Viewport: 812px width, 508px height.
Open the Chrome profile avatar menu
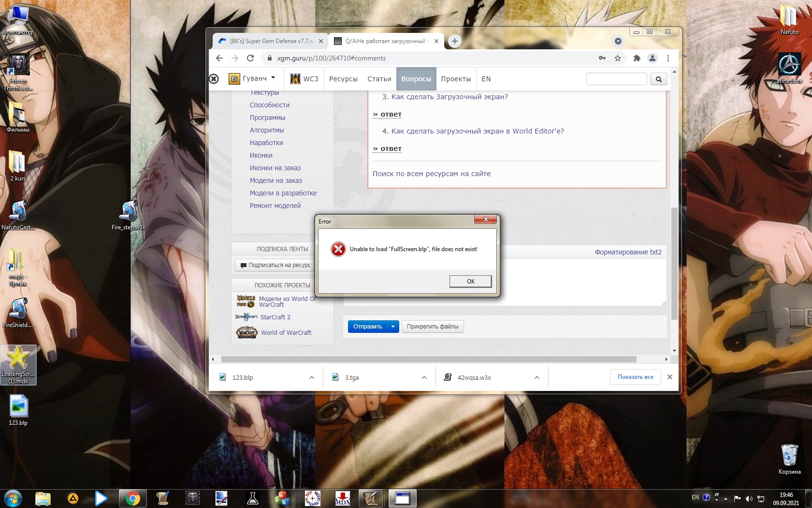pyautogui.click(x=652, y=58)
